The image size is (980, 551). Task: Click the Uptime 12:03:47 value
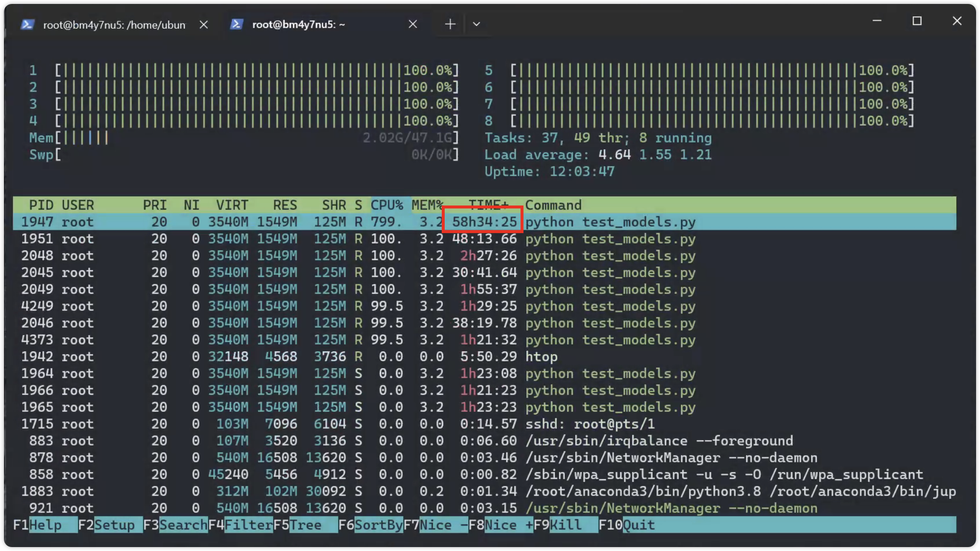pos(582,172)
